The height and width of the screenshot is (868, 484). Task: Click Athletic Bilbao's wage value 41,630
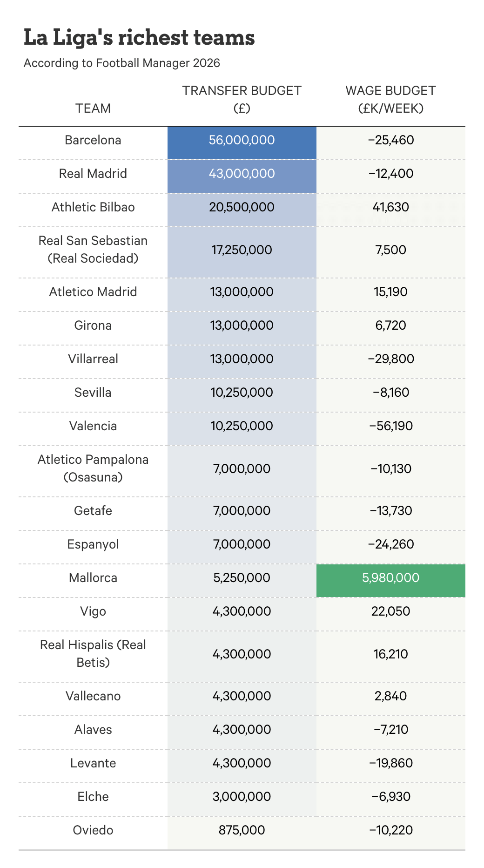[x=390, y=207]
